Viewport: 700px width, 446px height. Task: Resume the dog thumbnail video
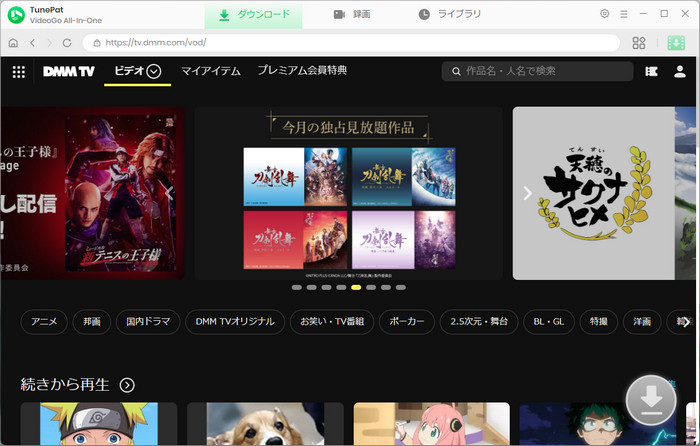coord(266,423)
